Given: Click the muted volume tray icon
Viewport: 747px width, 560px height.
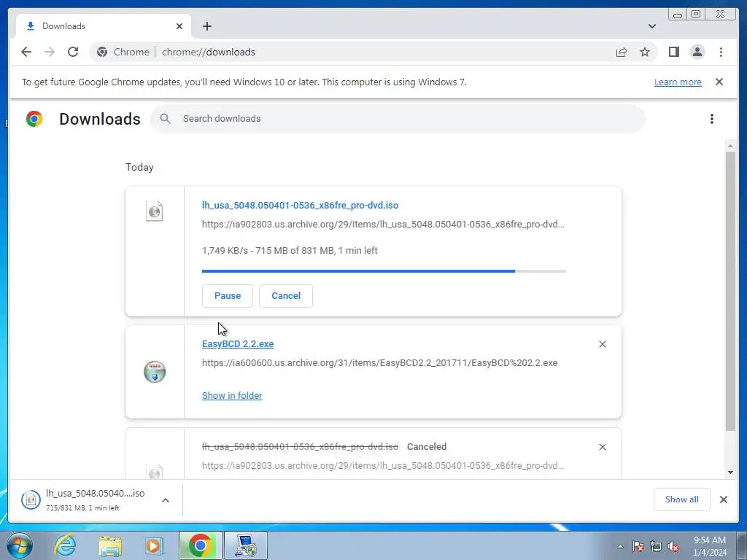Looking at the screenshot, I should pos(673,547).
